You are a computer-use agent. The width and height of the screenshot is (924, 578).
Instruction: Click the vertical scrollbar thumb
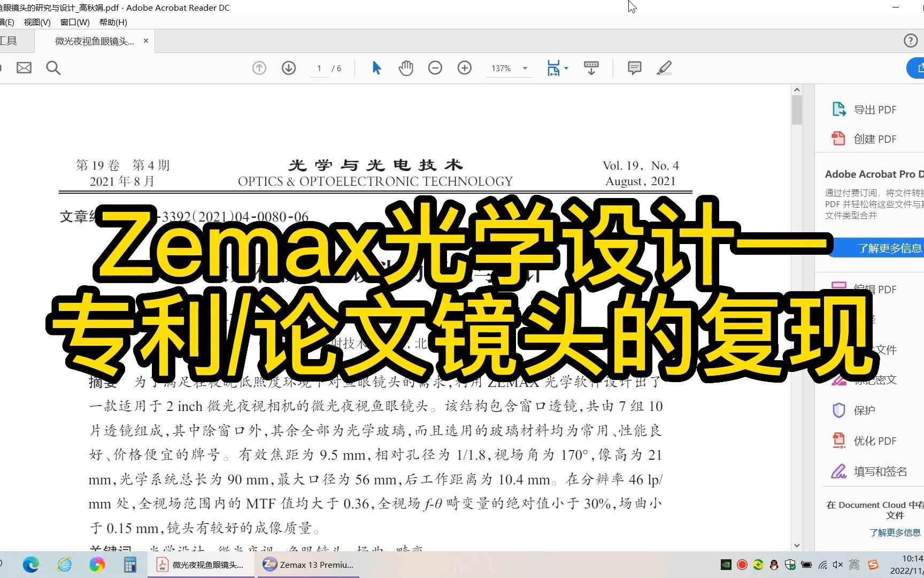tap(797, 110)
